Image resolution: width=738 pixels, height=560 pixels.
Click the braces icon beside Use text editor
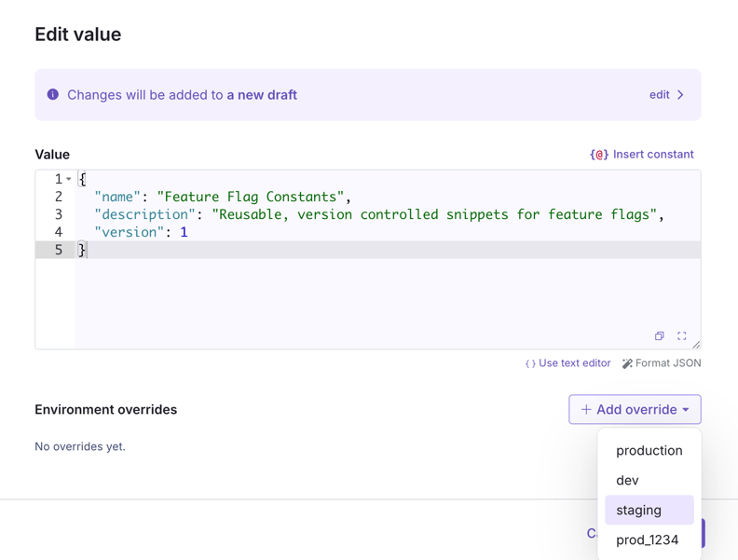pos(530,363)
